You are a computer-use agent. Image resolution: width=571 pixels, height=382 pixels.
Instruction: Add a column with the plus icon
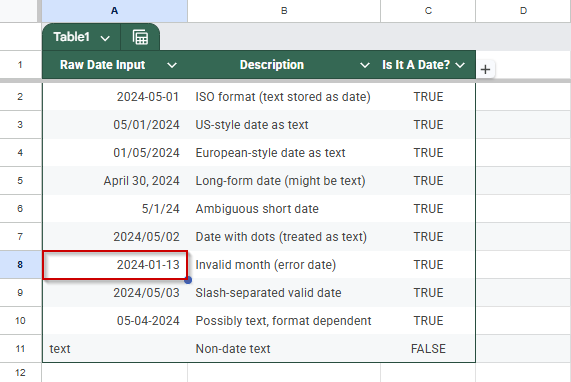coord(485,69)
